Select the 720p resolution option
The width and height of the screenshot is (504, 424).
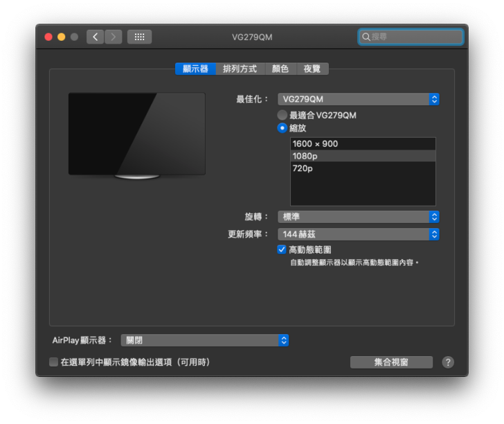tap(363, 168)
